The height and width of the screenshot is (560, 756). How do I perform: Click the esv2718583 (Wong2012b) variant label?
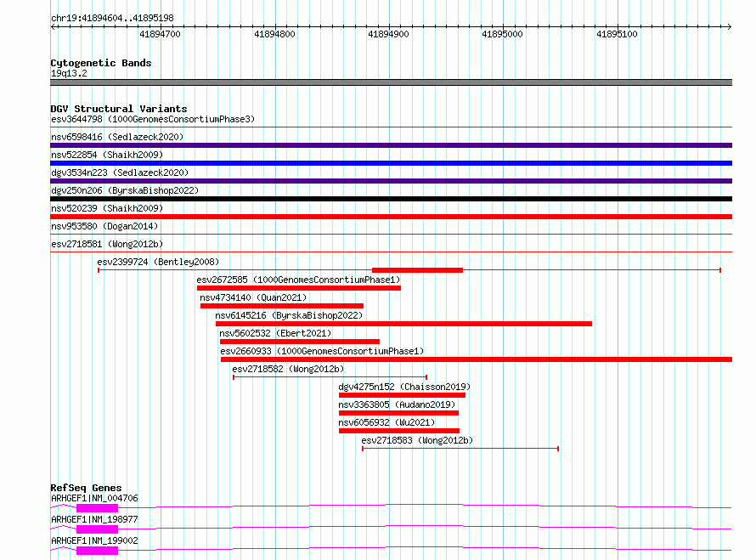(417, 440)
